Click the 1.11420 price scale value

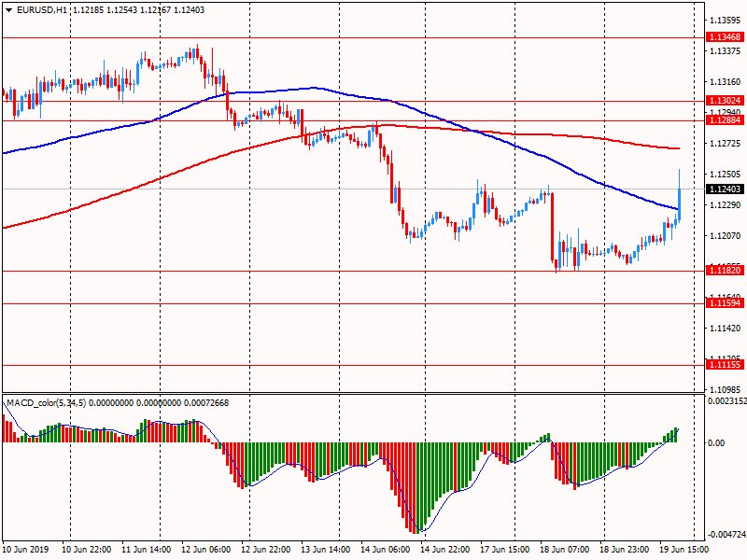click(x=726, y=329)
